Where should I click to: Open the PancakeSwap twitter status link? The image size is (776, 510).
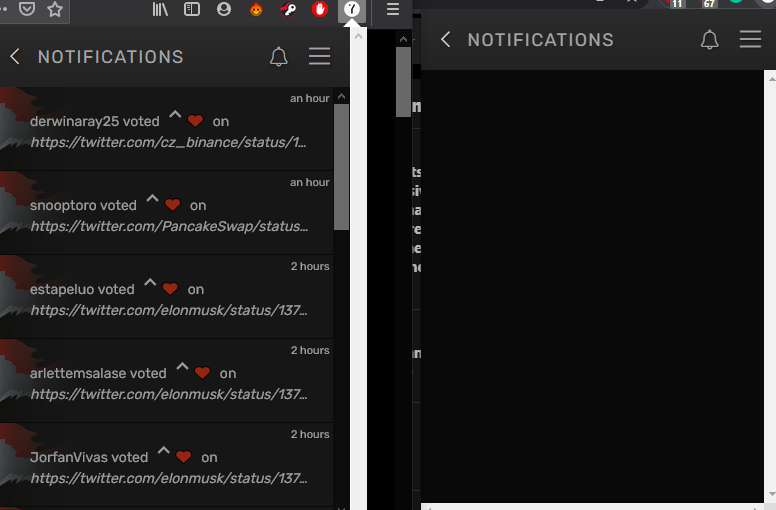point(169,227)
